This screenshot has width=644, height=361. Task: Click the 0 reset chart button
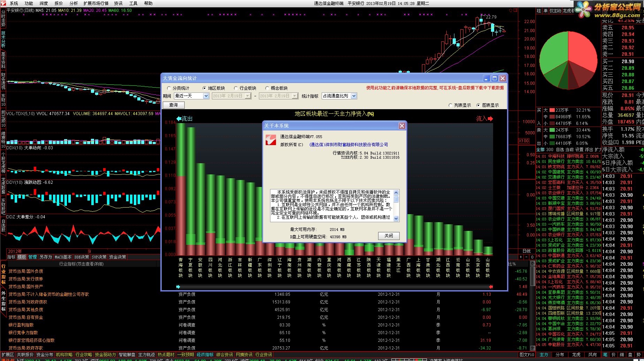[532, 257]
